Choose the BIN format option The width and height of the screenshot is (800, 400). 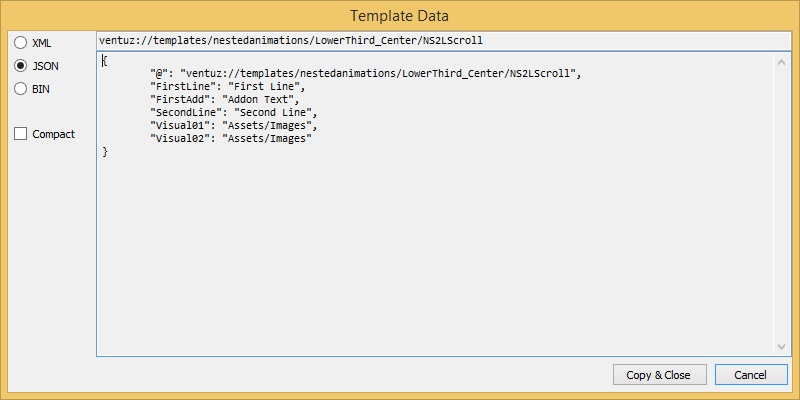coord(21,88)
